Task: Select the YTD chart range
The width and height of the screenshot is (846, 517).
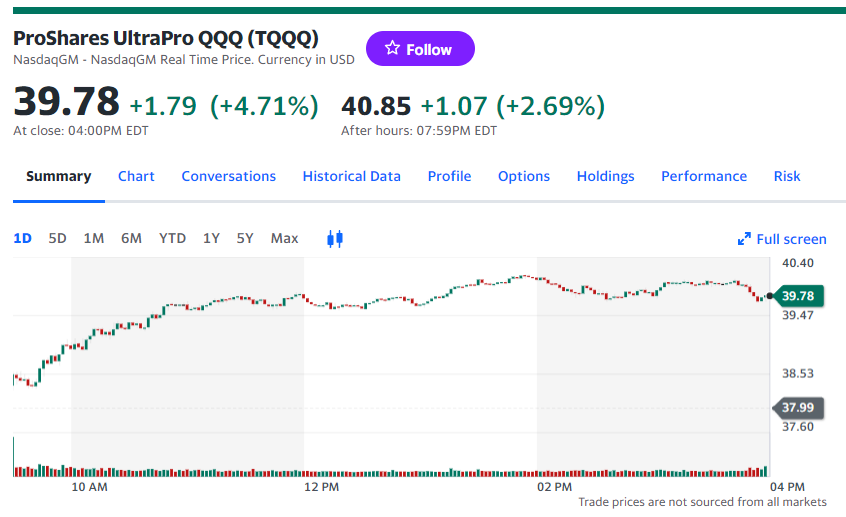Action: (173, 239)
